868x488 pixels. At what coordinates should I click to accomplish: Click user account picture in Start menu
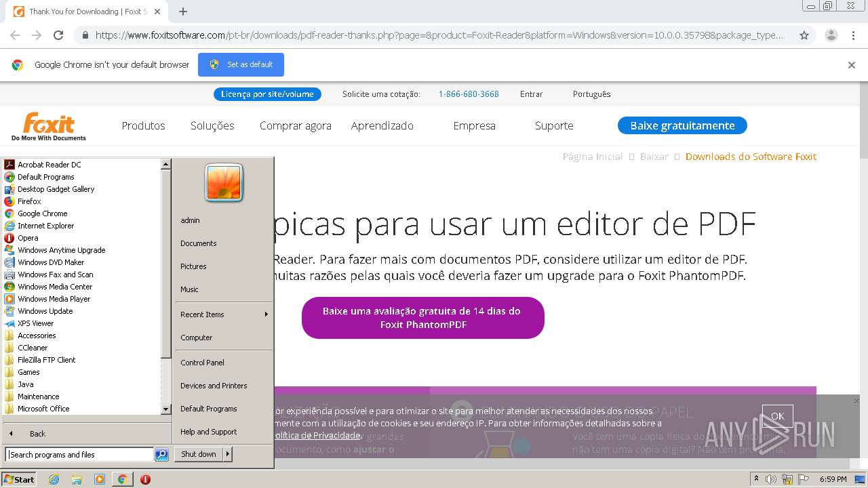224,182
